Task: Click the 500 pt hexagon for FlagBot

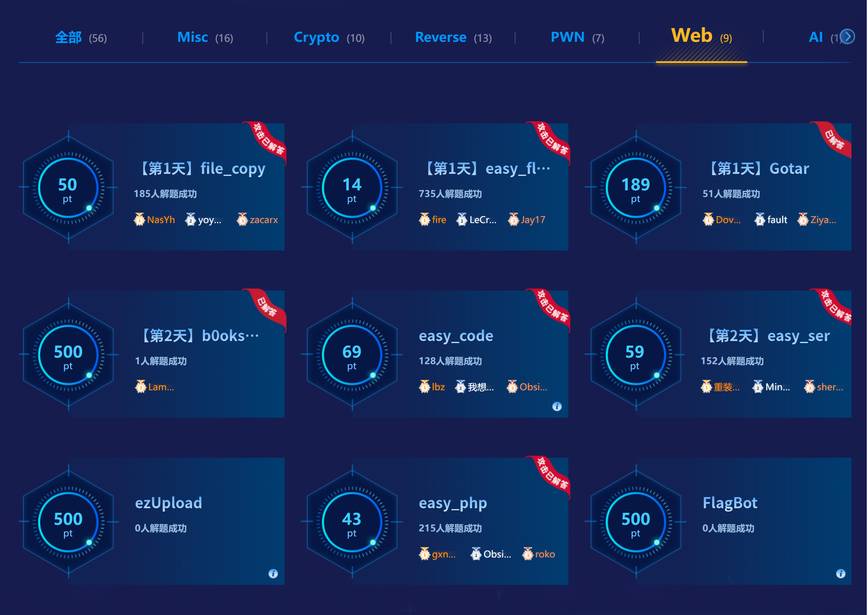Action: (x=636, y=521)
